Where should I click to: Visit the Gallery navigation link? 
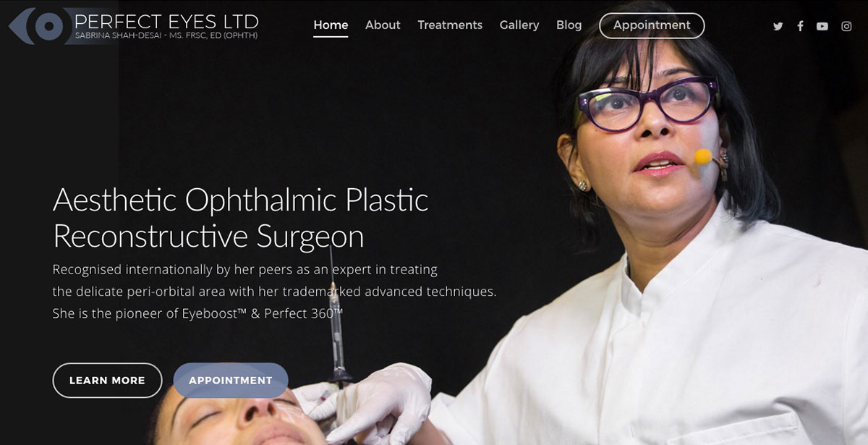tap(519, 25)
